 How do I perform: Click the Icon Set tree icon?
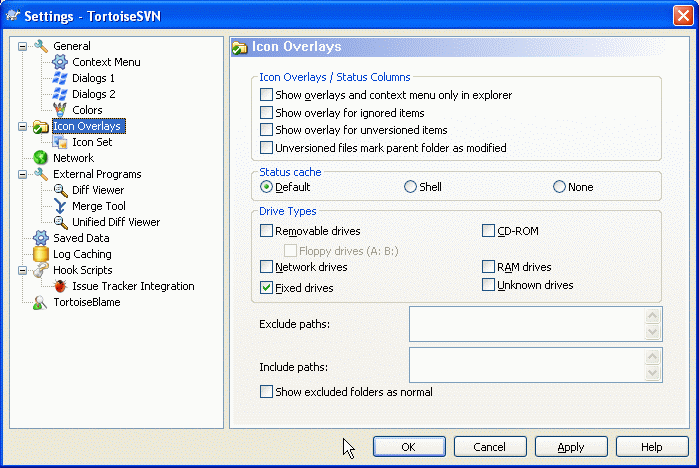tap(60, 142)
